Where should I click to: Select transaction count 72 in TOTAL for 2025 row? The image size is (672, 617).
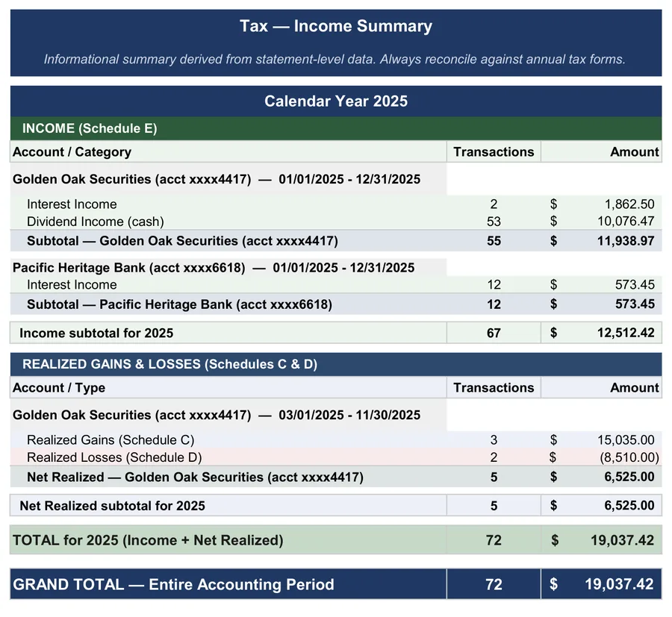tap(494, 540)
